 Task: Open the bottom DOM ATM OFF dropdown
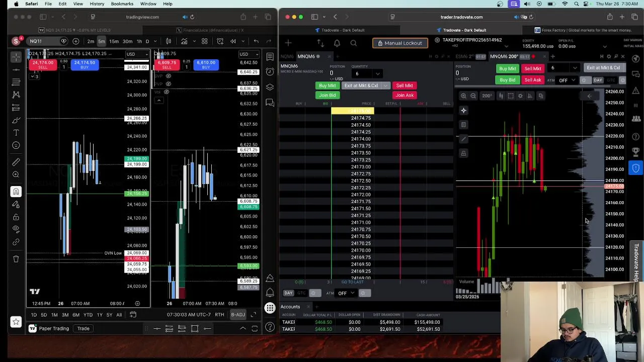coord(346,293)
